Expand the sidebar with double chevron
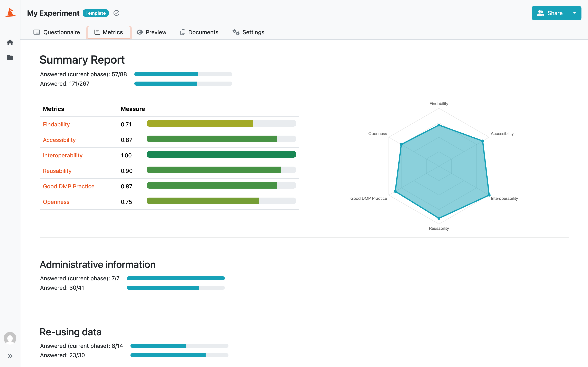Viewport: 588px width, 367px height. 10,356
